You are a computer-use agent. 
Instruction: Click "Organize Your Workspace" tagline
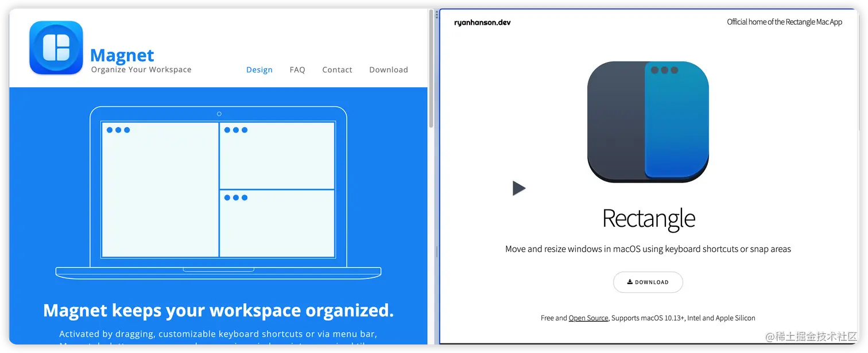tap(141, 69)
